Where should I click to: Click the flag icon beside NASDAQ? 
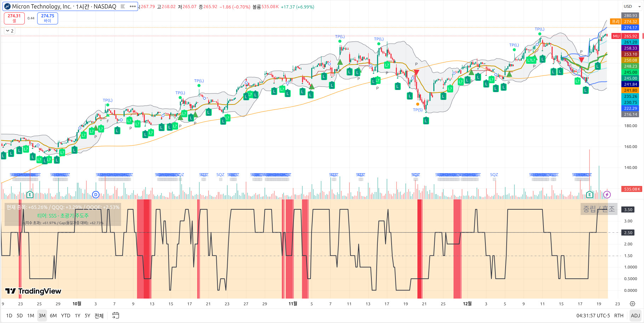point(123,6)
